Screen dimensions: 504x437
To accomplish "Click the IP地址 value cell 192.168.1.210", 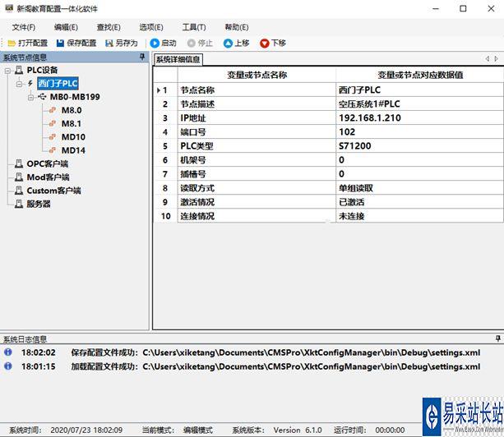I will (x=368, y=118).
